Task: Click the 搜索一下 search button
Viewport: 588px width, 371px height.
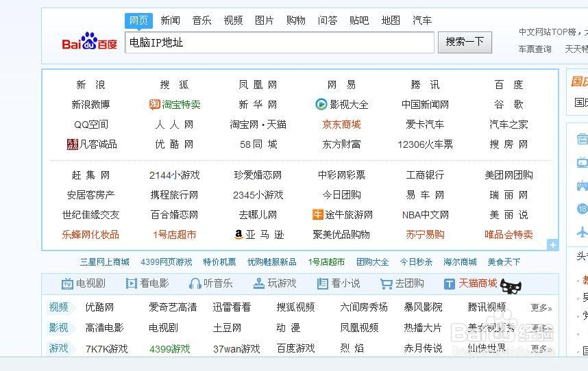Action: click(465, 42)
